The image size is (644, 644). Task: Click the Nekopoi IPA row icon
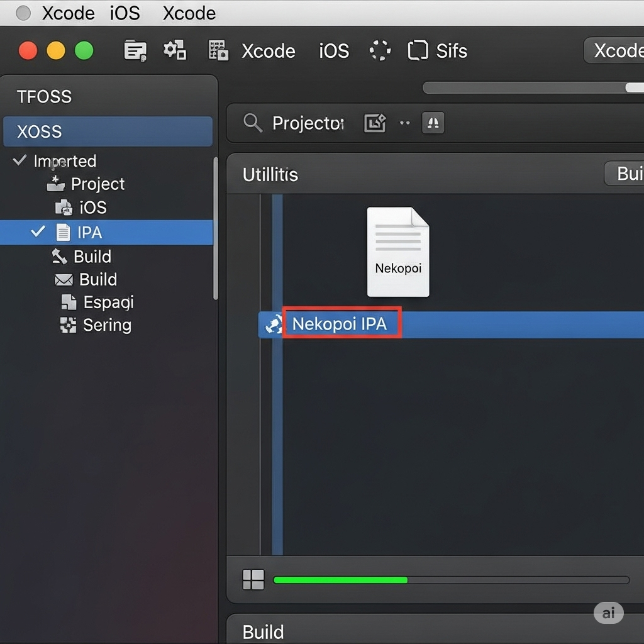click(273, 324)
